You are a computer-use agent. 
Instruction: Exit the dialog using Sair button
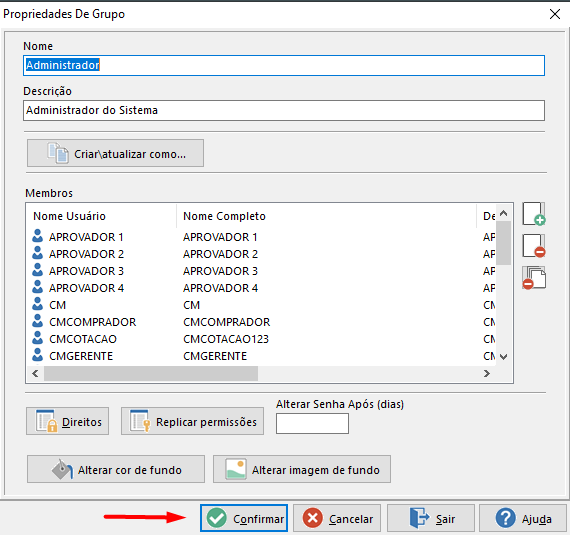(x=431, y=518)
